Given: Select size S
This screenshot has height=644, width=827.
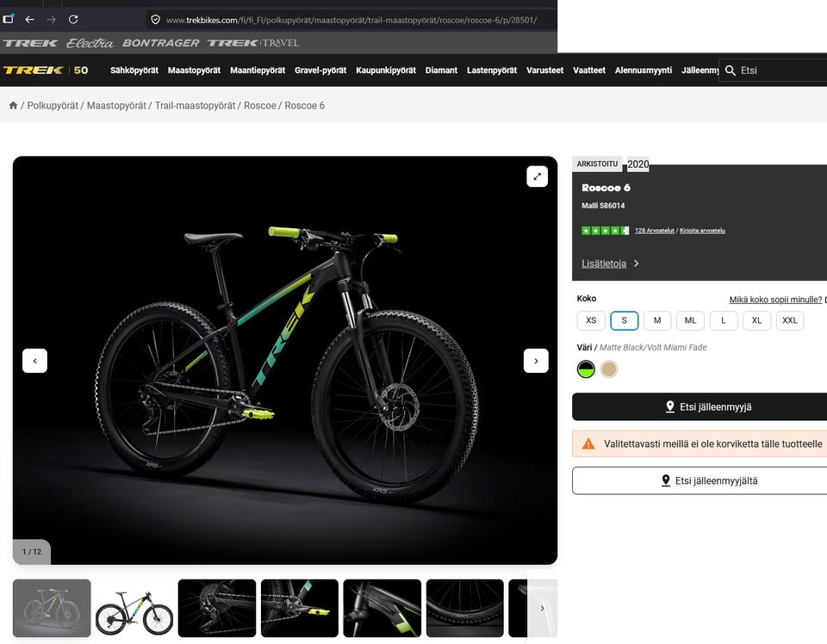Looking at the screenshot, I should tap(625, 320).
